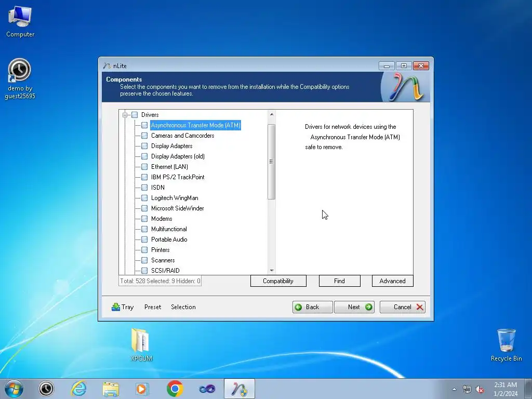Viewport: 532px width, 399px height.
Task: Mark ISDN for removal
Action: [x=144, y=188]
